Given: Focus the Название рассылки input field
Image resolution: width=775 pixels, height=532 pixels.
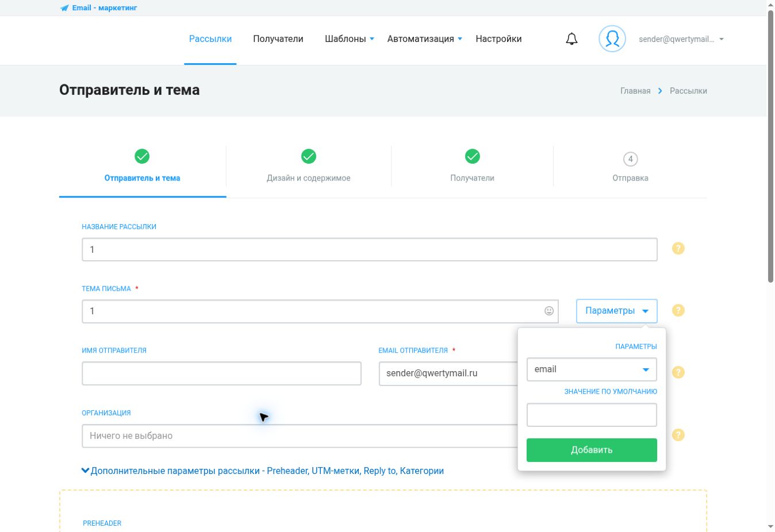Looking at the screenshot, I should click(x=370, y=249).
